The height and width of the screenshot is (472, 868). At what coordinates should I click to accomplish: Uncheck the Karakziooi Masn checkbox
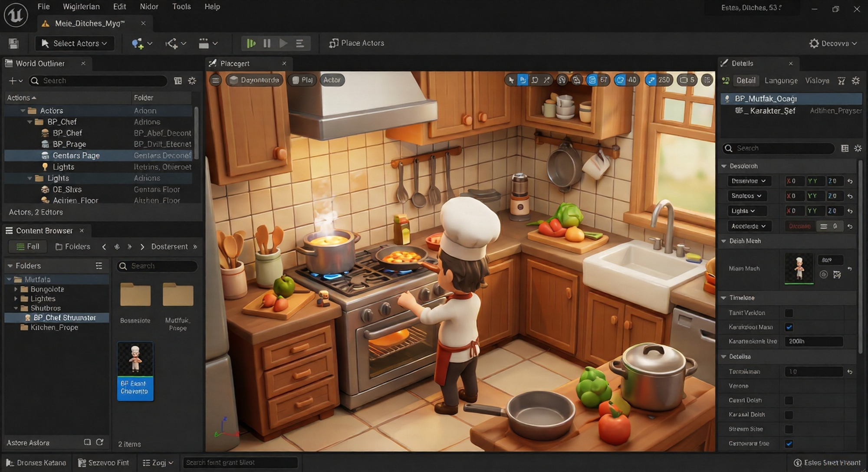click(789, 327)
